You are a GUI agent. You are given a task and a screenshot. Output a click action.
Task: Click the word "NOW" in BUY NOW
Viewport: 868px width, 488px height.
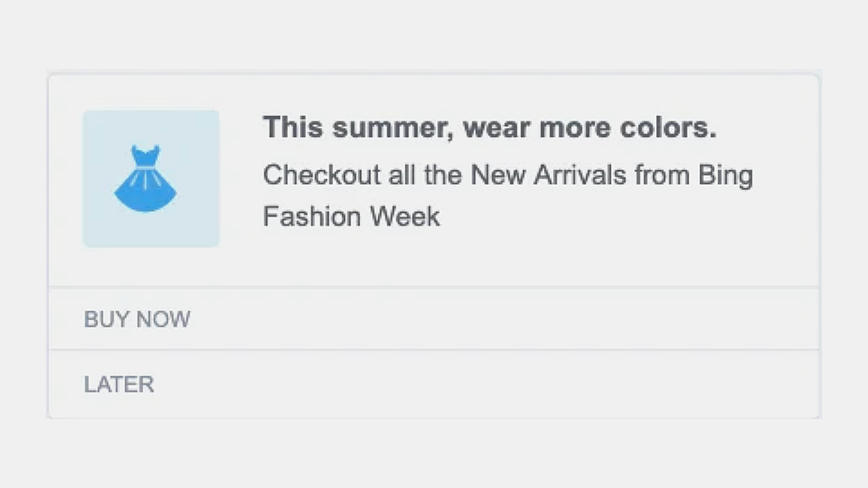point(163,320)
